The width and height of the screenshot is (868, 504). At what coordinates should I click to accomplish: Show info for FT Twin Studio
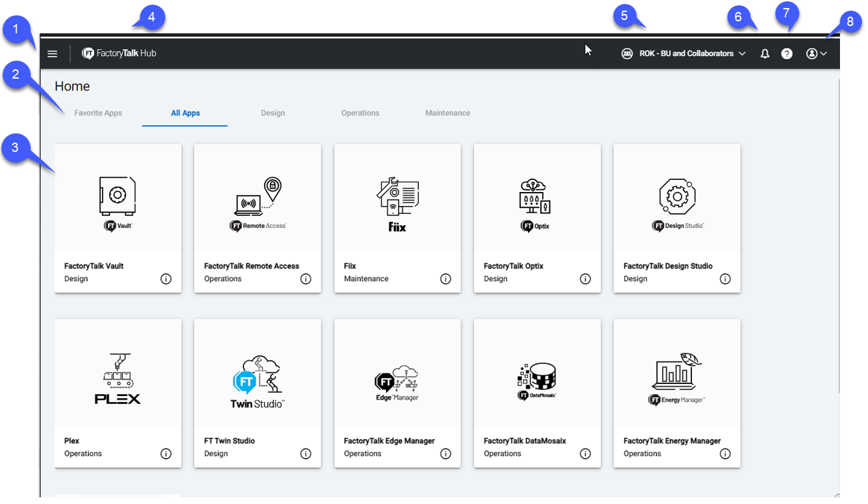[x=306, y=453]
